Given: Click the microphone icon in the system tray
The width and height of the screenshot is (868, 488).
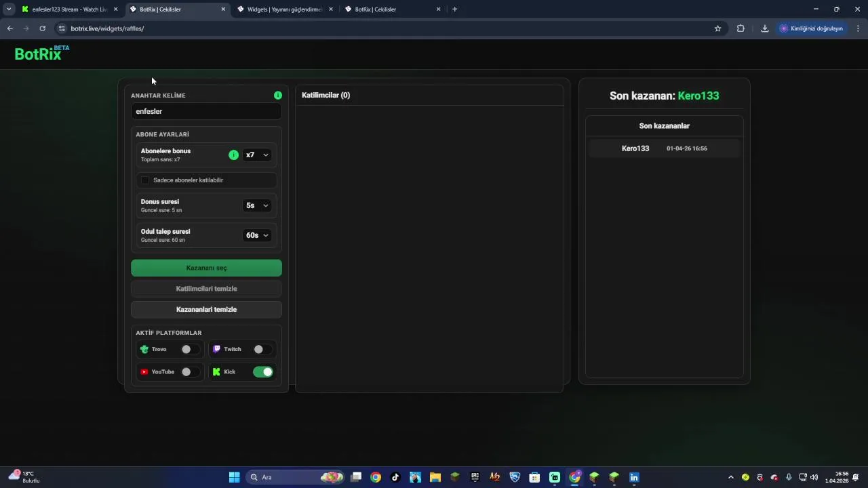Looking at the screenshot, I should click(x=789, y=477).
